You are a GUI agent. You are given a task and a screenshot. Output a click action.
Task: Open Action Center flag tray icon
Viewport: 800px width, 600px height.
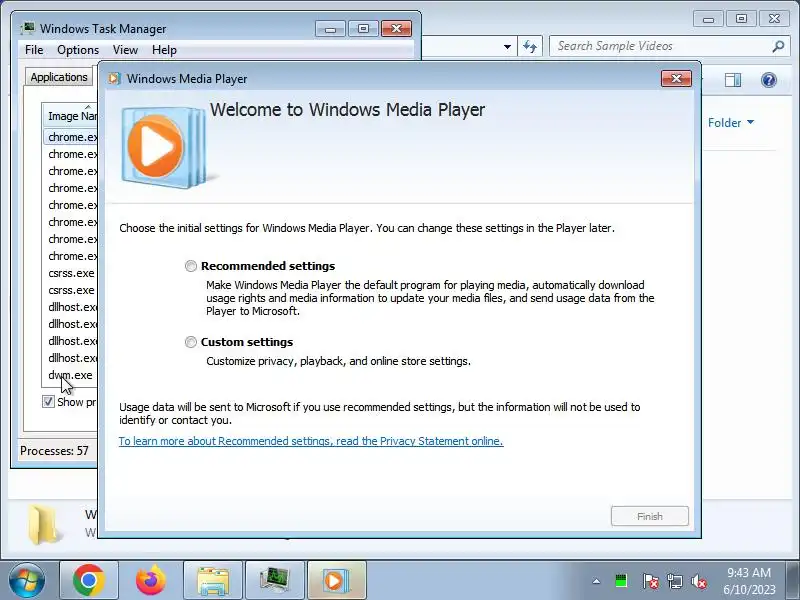pos(650,581)
